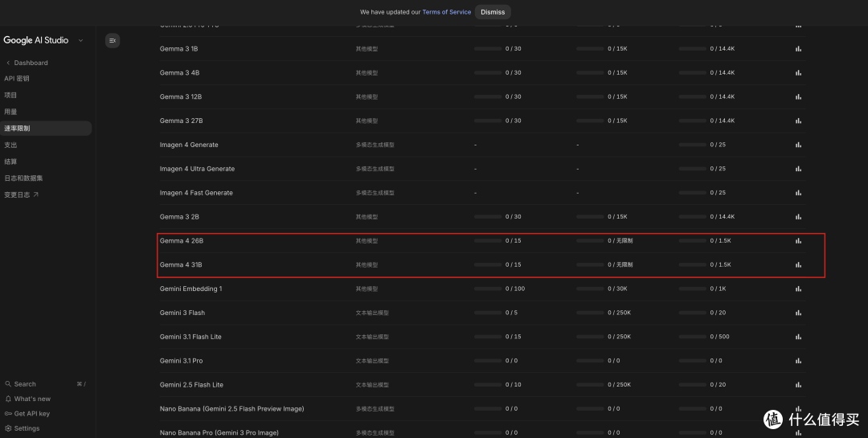The image size is (868, 438).
Task: Click the Dashboard link in sidebar
Action: point(31,63)
